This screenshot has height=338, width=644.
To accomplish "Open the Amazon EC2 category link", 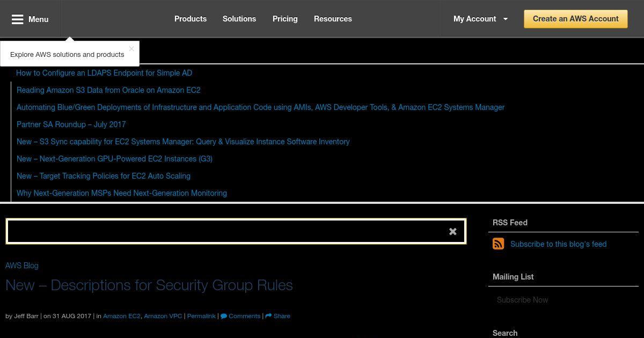I will [x=122, y=316].
